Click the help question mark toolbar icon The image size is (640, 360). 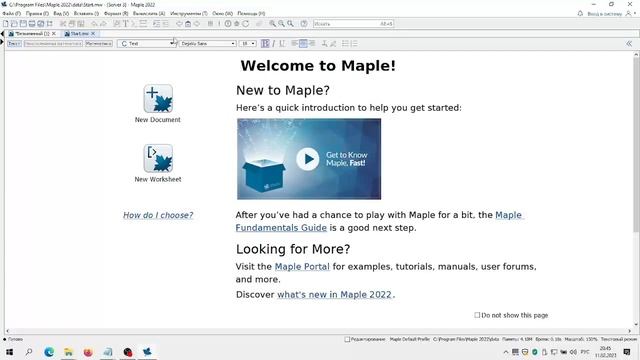[x=304, y=24]
